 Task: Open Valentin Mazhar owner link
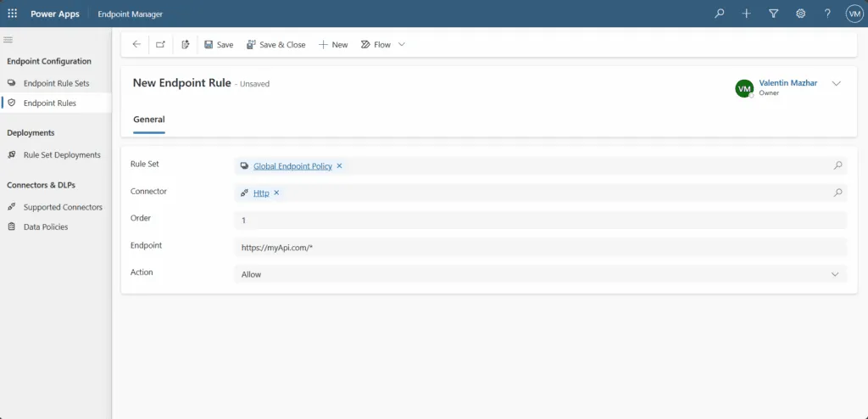(x=787, y=83)
